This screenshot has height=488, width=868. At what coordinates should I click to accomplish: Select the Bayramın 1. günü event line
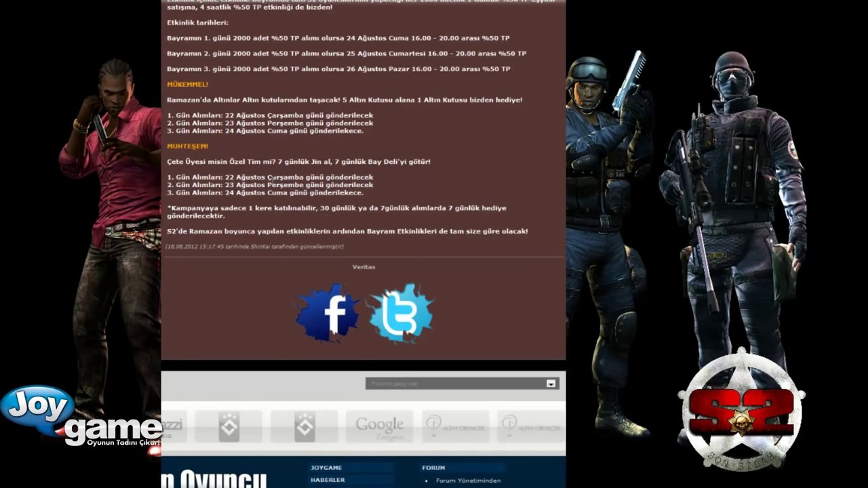click(338, 38)
